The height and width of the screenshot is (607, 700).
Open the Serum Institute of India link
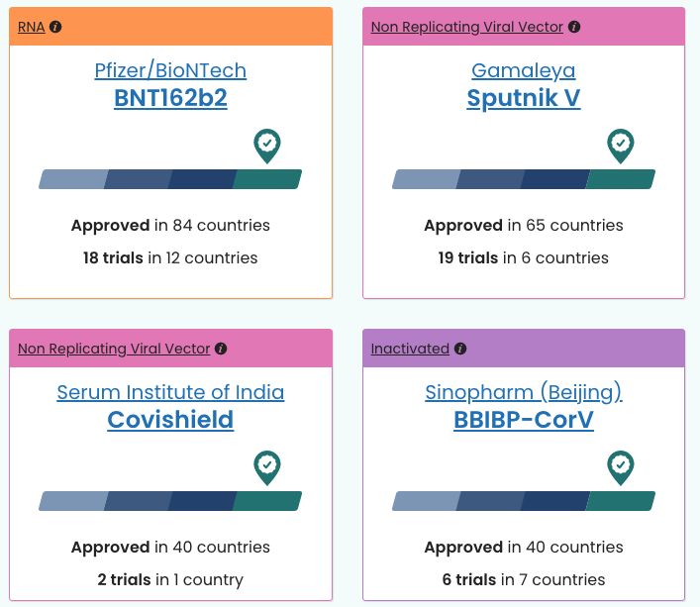click(170, 392)
